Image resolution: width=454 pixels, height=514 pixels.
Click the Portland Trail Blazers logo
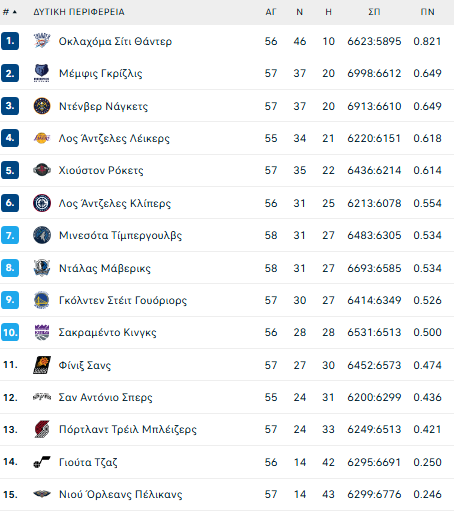tap(42, 429)
